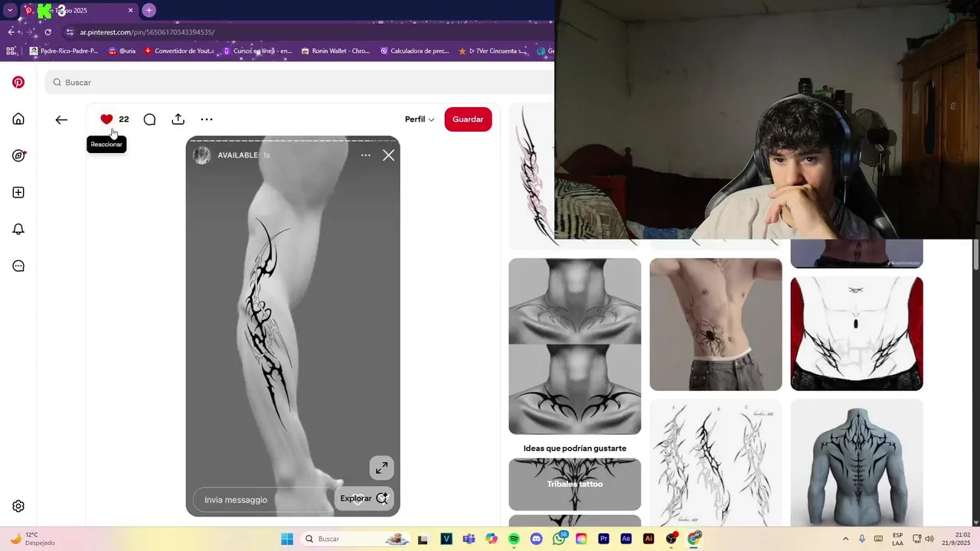Click the Ideas que podrían gustarte heading
980x551 pixels.
575,448
